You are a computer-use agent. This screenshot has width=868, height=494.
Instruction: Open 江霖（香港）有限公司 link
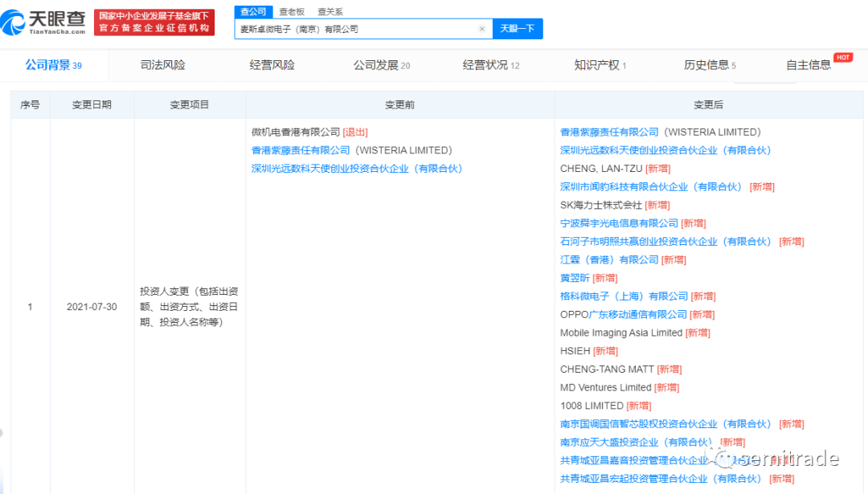tap(609, 260)
